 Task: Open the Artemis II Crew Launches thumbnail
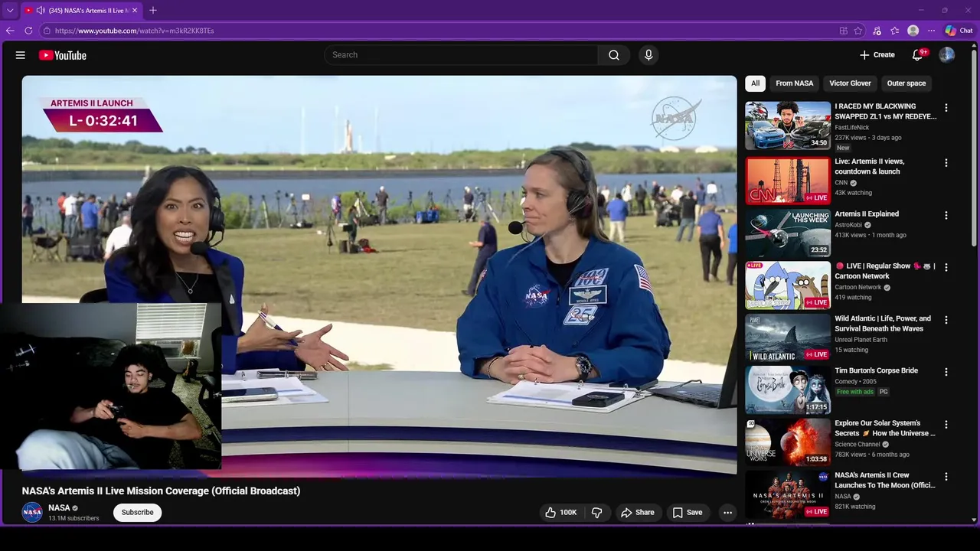(788, 495)
